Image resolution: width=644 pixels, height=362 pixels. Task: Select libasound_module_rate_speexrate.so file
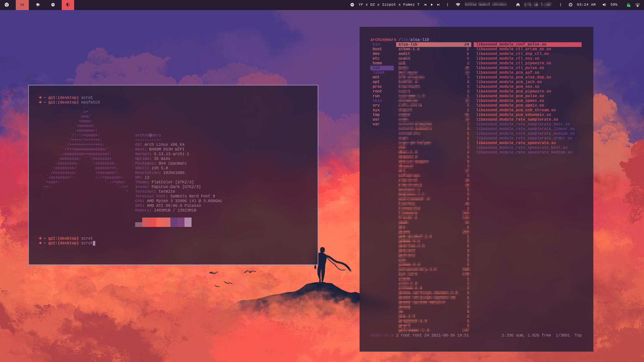516,143
